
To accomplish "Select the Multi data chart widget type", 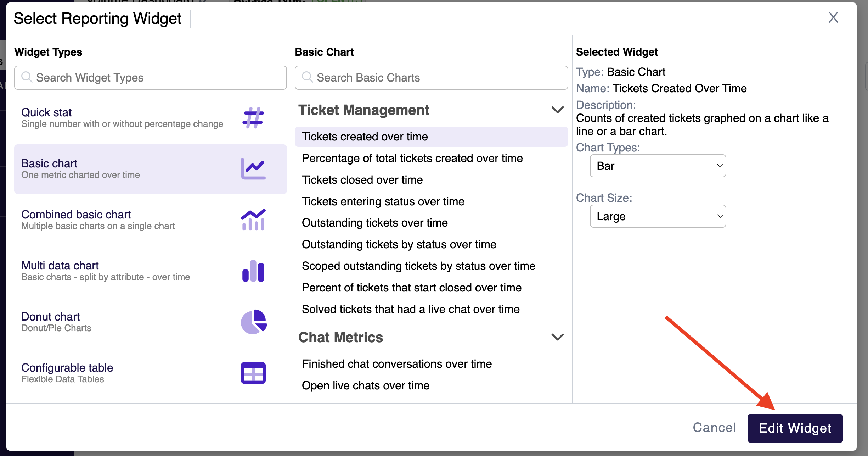I will coord(151,271).
